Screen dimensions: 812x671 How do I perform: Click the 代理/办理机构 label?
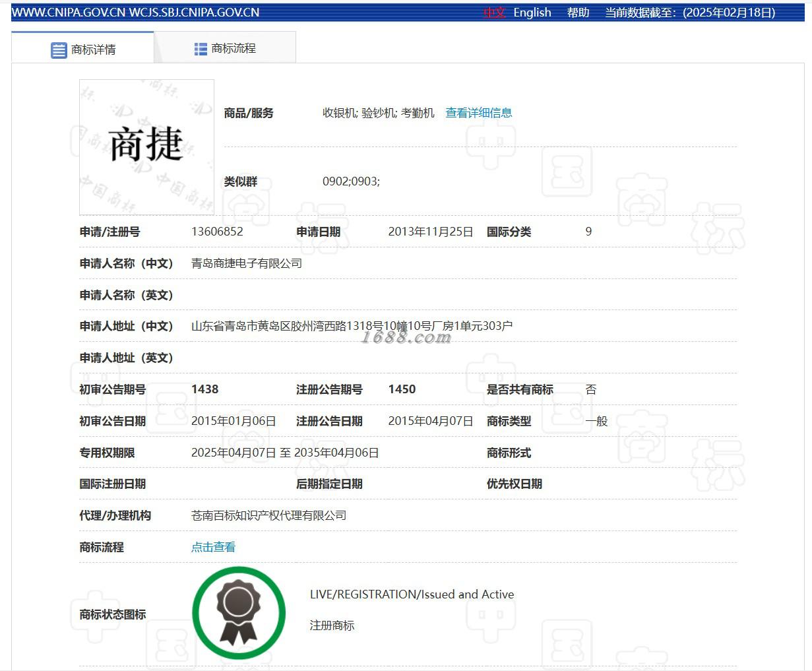(x=115, y=515)
